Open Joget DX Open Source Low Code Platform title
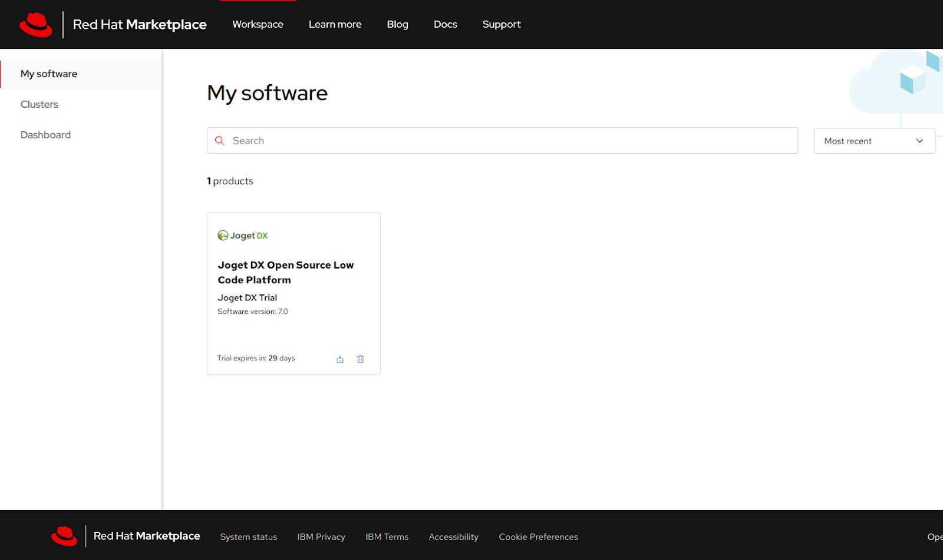Screen dimensions: 943x560 click(x=286, y=273)
